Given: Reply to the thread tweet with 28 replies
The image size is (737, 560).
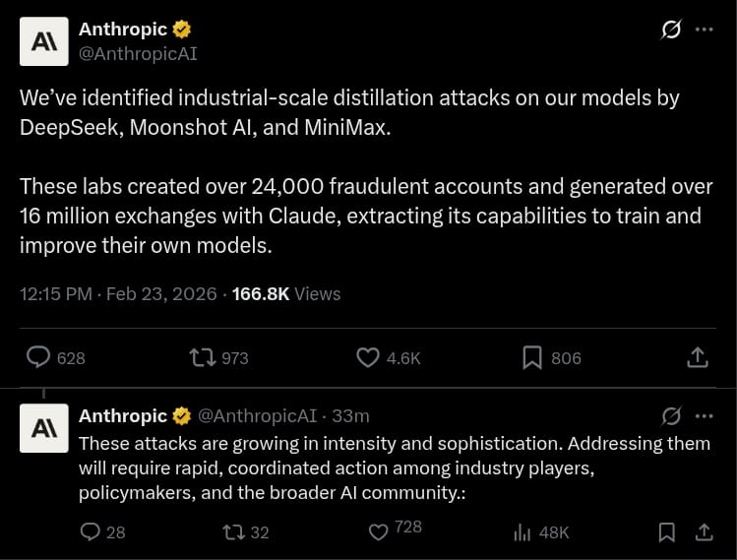Looking at the screenshot, I should (x=91, y=532).
